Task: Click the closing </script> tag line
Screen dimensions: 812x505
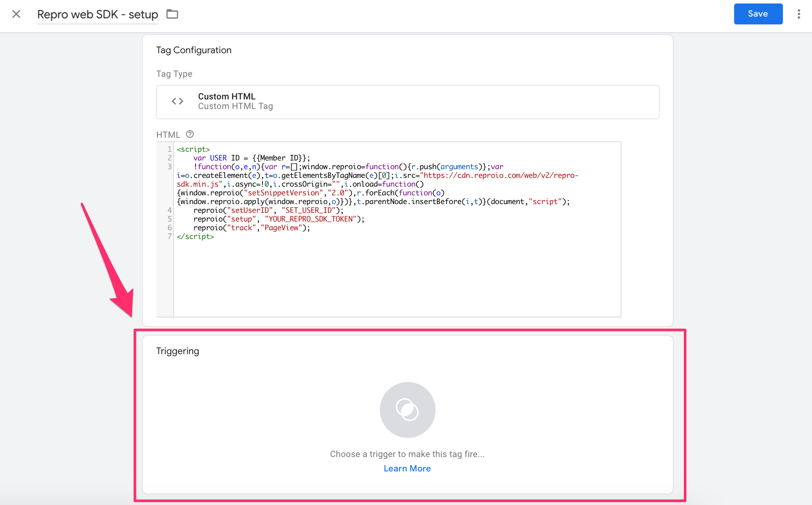Action: click(x=195, y=236)
